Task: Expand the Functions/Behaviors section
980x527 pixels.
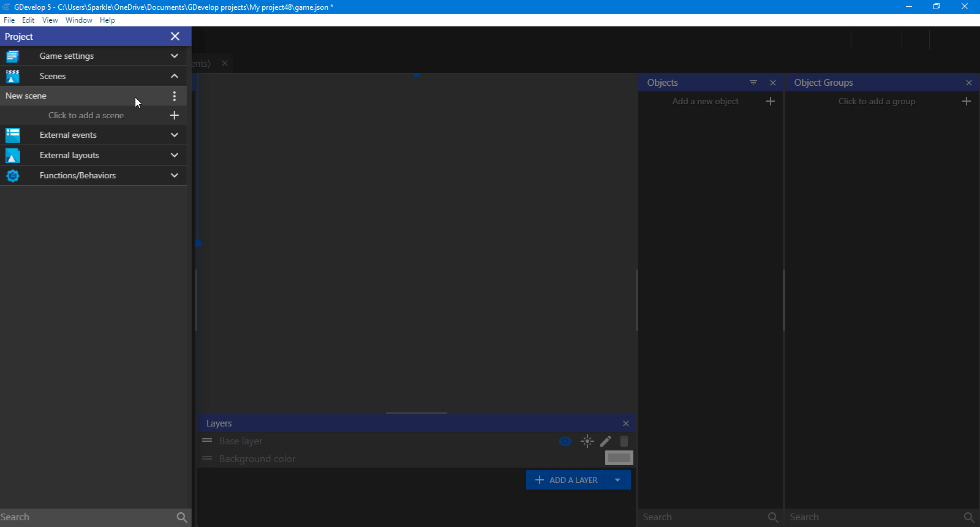Action: (x=175, y=175)
